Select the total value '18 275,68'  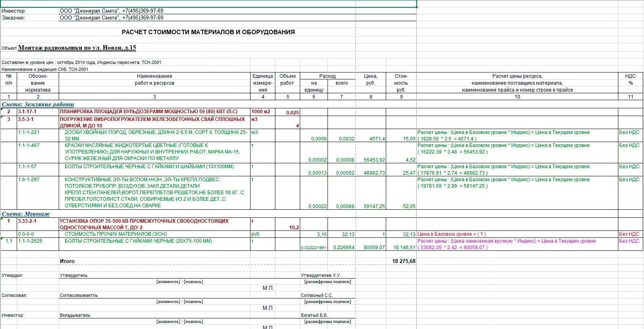[404, 261]
